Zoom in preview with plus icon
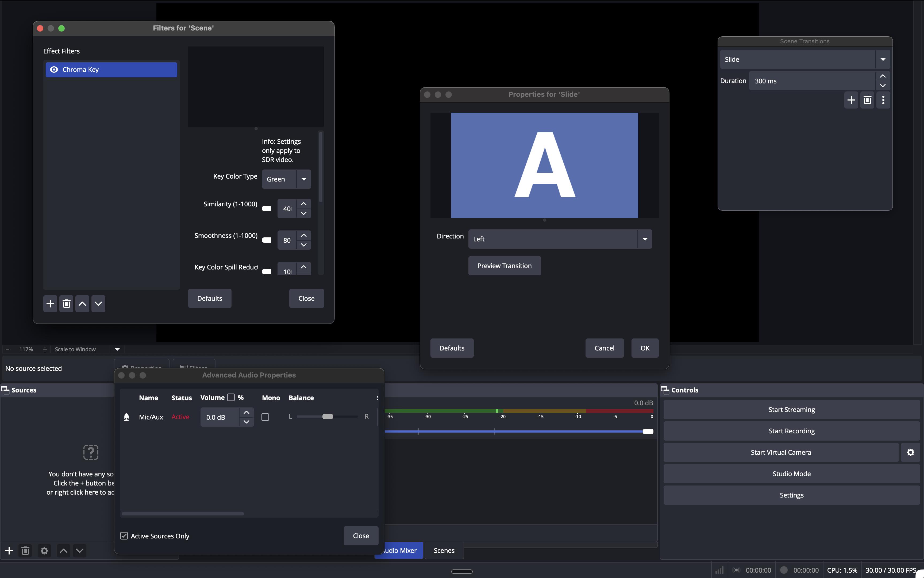Viewport: 924px width, 578px height. click(x=45, y=349)
